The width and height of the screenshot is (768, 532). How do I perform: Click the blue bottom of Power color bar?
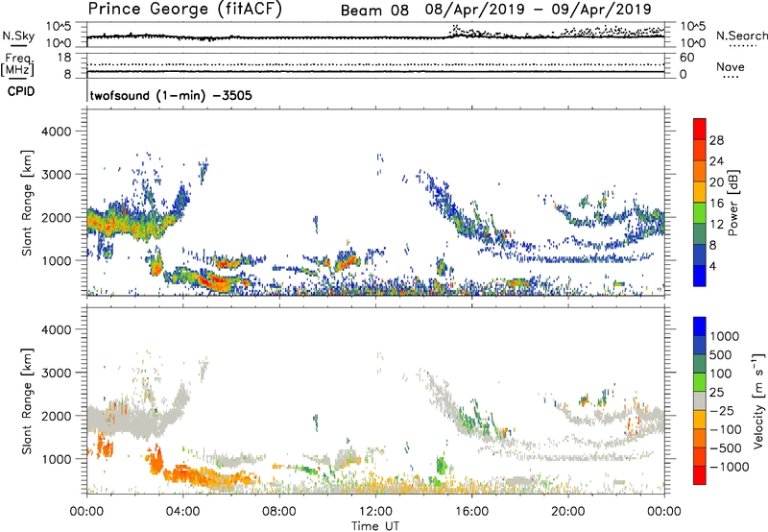(x=700, y=276)
